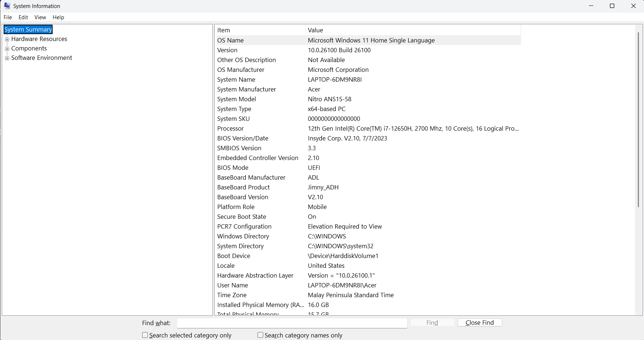Click the Find button
The width and height of the screenshot is (644, 340).
tap(432, 323)
